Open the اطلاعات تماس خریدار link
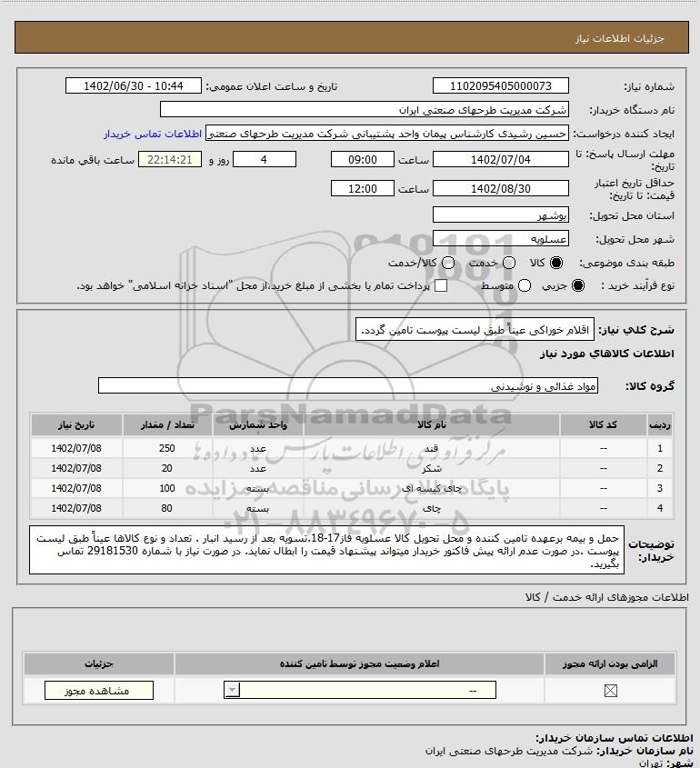The width and height of the screenshot is (700, 768). coord(153,134)
